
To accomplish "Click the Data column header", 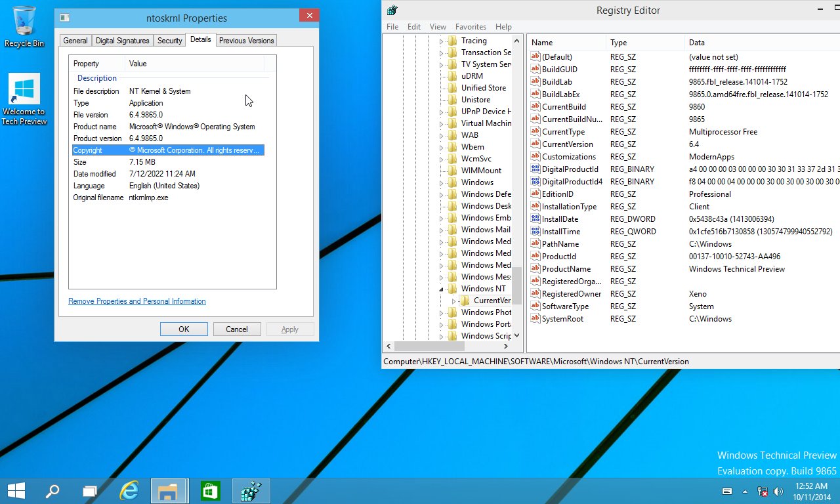I will click(x=762, y=43).
